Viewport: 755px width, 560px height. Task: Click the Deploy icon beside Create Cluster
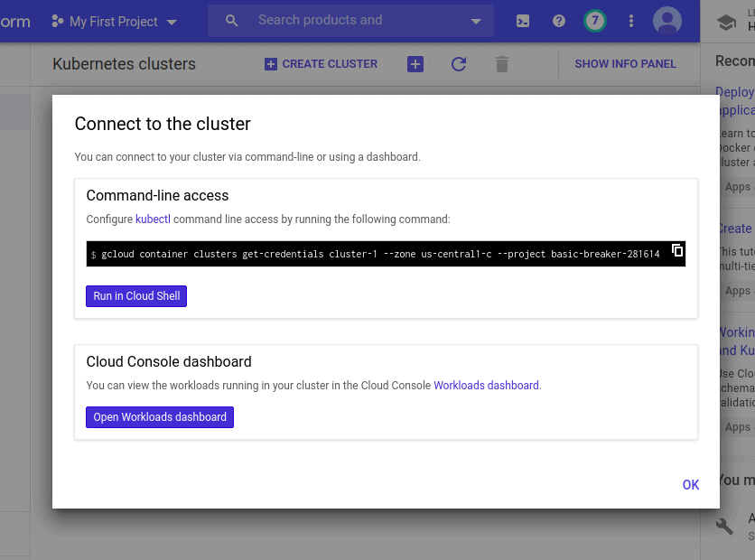[x=415, y=64]
